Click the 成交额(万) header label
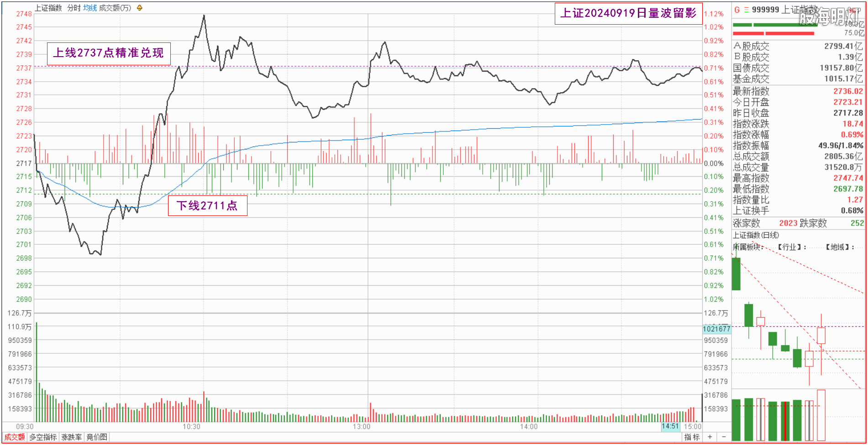Viewport: 868px width, 445px height. (x=115, y=8)
